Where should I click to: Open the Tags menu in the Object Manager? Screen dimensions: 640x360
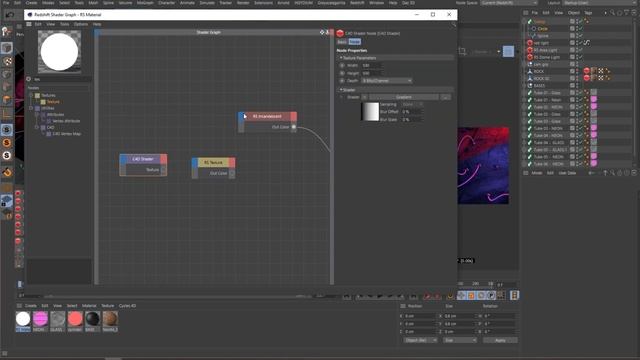click(588, 13)
